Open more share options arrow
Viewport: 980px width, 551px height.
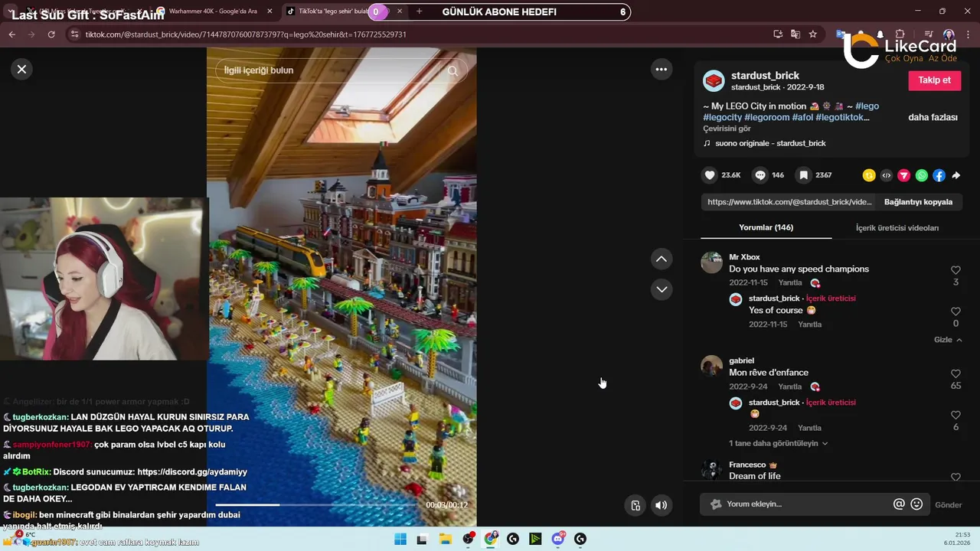956,175
